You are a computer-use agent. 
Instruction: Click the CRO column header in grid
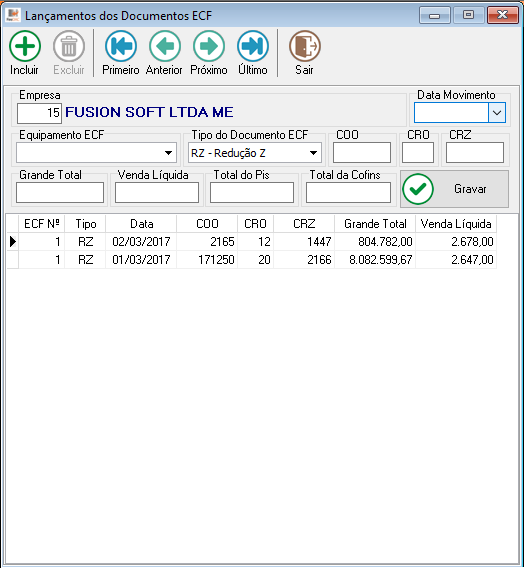[x=256, y=224]
